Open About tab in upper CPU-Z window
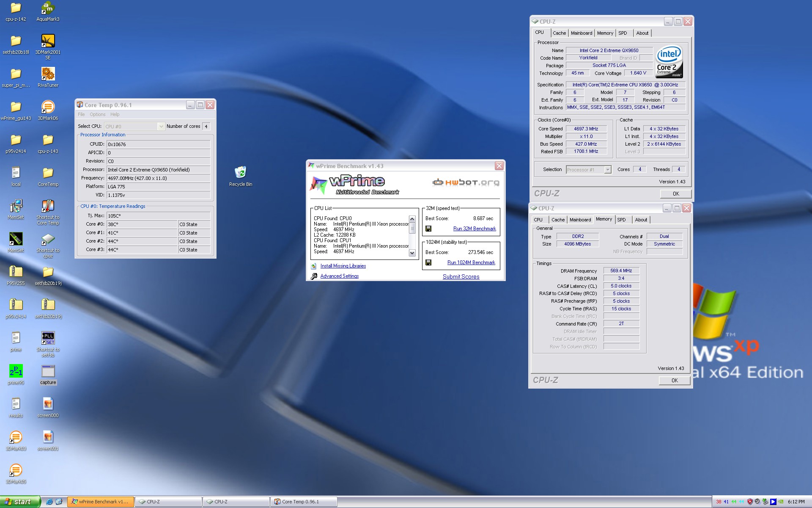 click(642, 33)
